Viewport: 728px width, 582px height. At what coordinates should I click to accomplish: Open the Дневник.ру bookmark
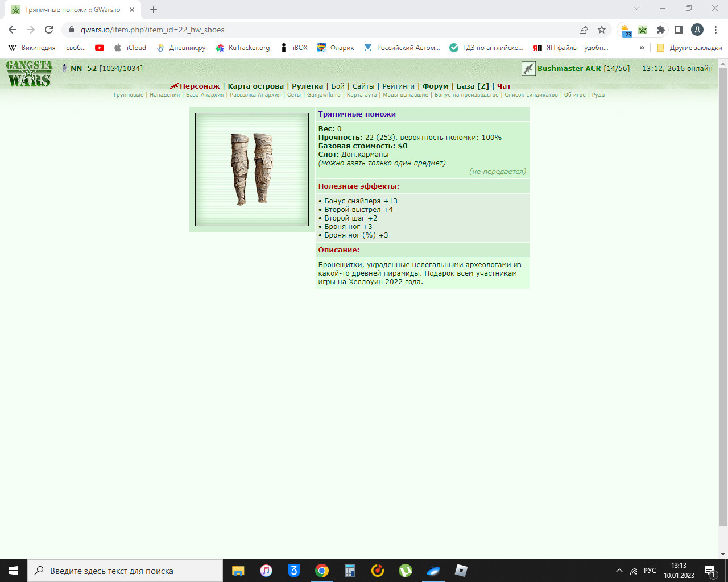click(x=181, y=48)
